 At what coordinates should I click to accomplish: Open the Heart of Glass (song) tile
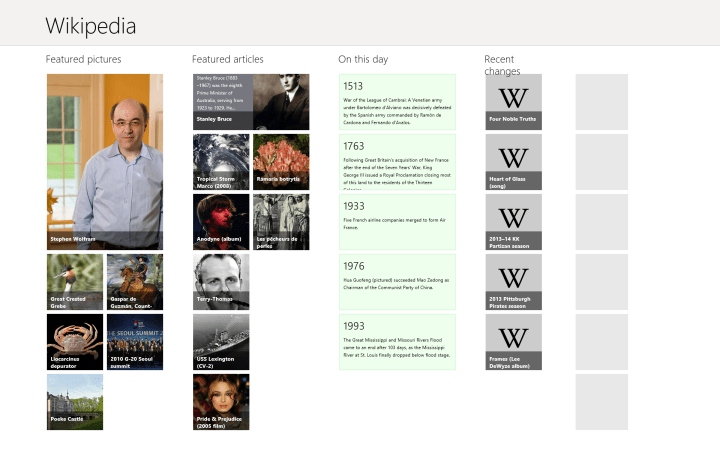(513, 162)
